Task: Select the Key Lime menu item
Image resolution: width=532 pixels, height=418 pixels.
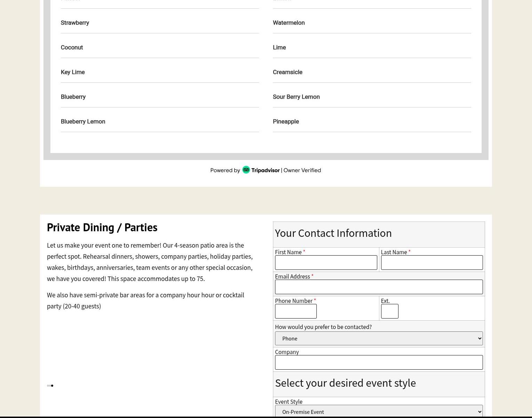Action: coord(73,72)
